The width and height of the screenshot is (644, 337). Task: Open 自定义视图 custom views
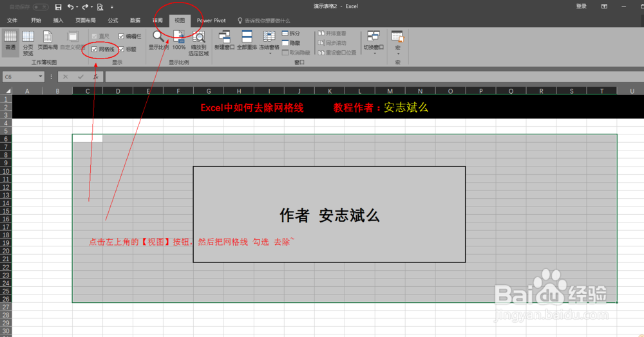coord(73,41)
